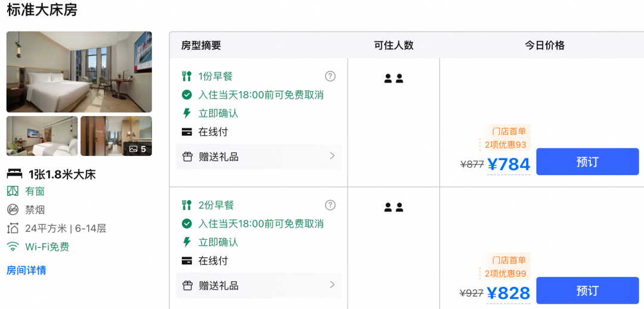Click the room area icon beside 24平方米
This screenshot has height=309, width=644.
13,228
